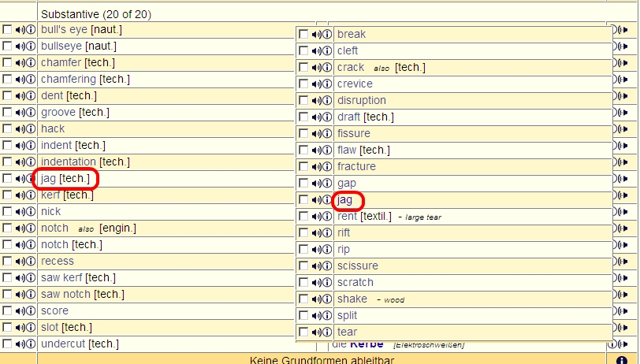Play audio for disruption
Image resolution: width=640 pixels, height=364 pixels.
point(316,100)
